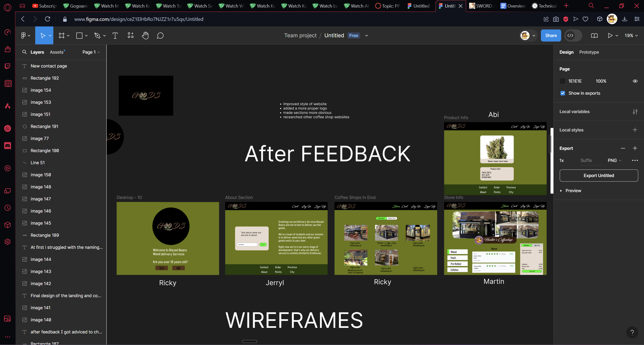This screenshot has height=345, width=644.
Task: Select the Pen tool
Action: pyautogui.click(x=97, y=36)
